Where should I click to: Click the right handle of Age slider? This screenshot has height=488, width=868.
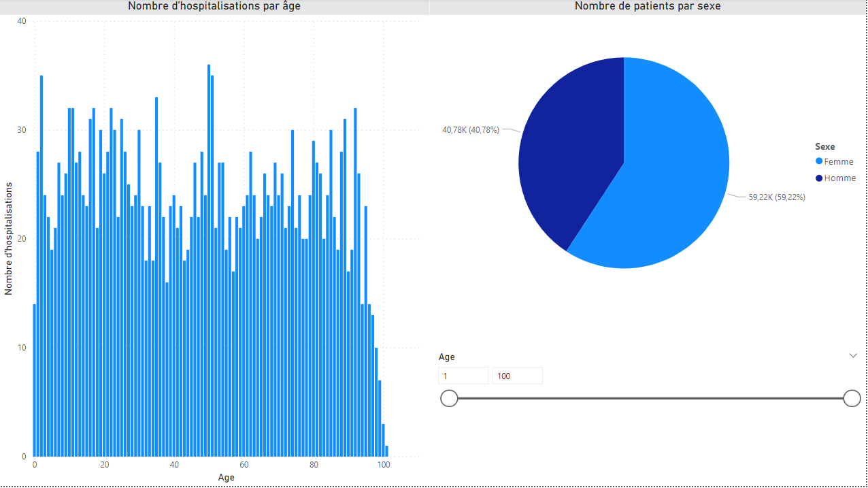pos(852,398)
